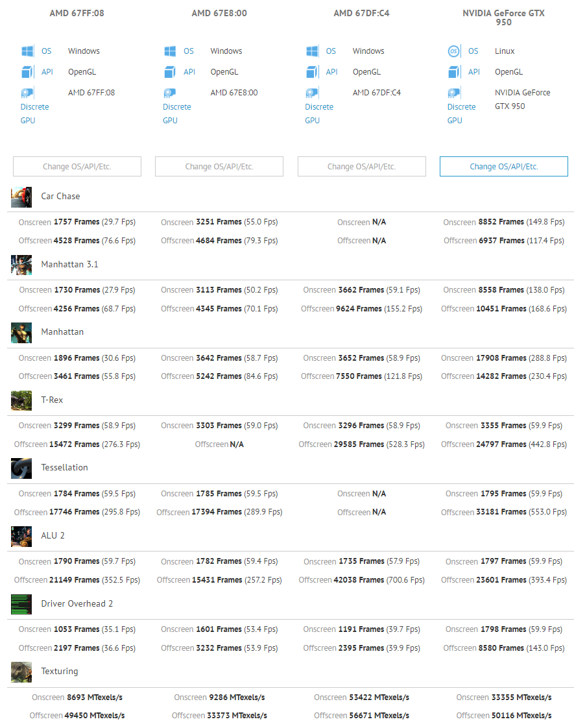
Task: Click Change OS/API/Etc. for AMD 67DF:C4
Action: pyautogui.click(x=361, y=166)
